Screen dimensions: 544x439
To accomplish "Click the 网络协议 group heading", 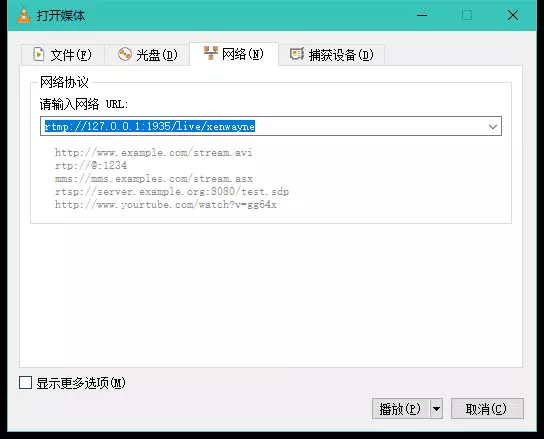I will (64, 82).
